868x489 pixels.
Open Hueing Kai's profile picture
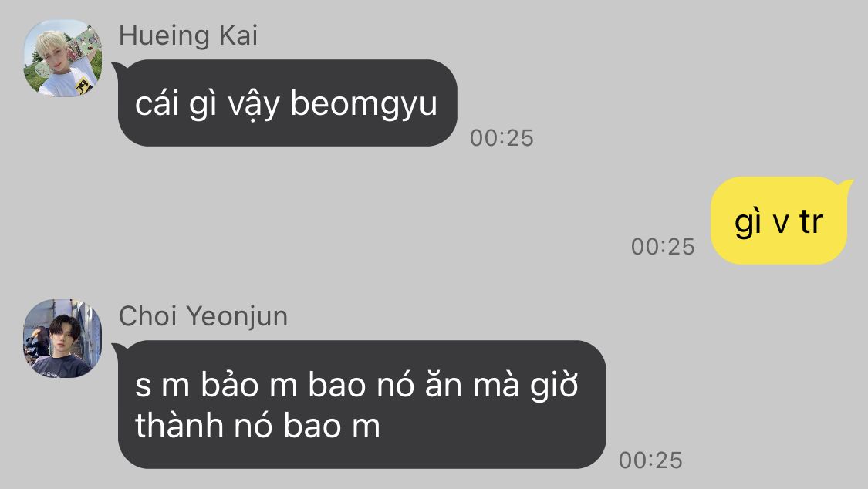tap(62, 59)
